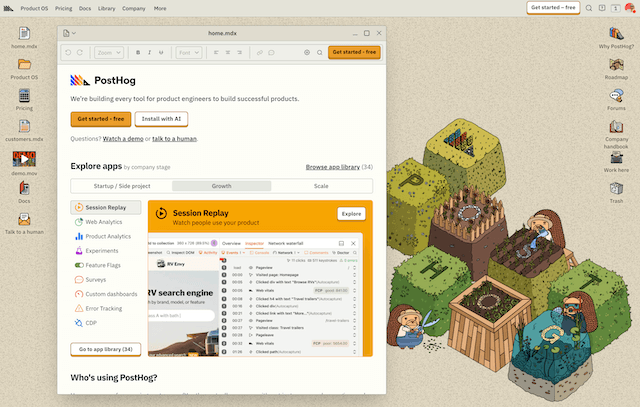
Task: Expand the Visited page: Homepage event row
Action: click(354, 275)
